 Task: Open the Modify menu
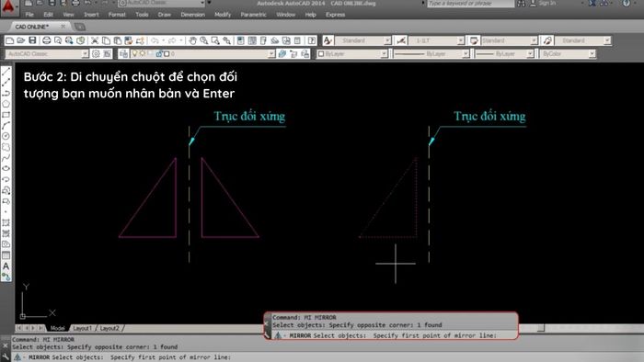click(x=223, y=15)
